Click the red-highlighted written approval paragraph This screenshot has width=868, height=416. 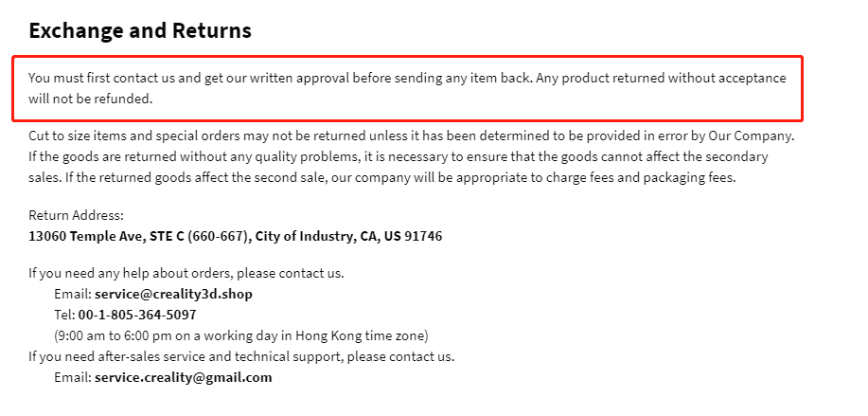click(407, 88)
